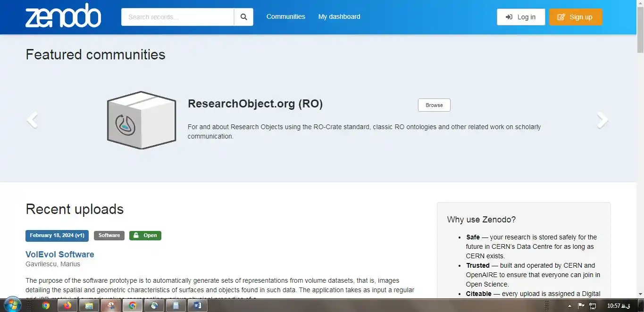This screenshot has width=644, height=312.
Task: Switch to Microsoft Word in the taskbar
Action: [197, 305]
